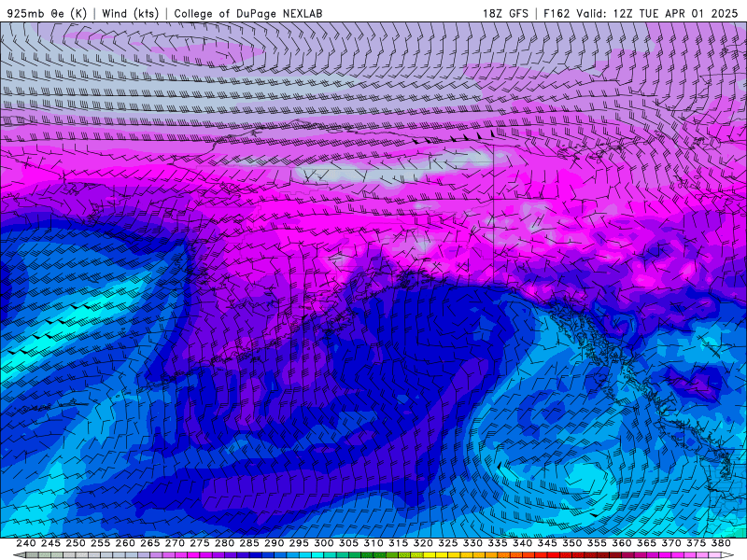Click the 260 color scale label
The height and width of the screenshot is (560, 747).
coord(125,543)
